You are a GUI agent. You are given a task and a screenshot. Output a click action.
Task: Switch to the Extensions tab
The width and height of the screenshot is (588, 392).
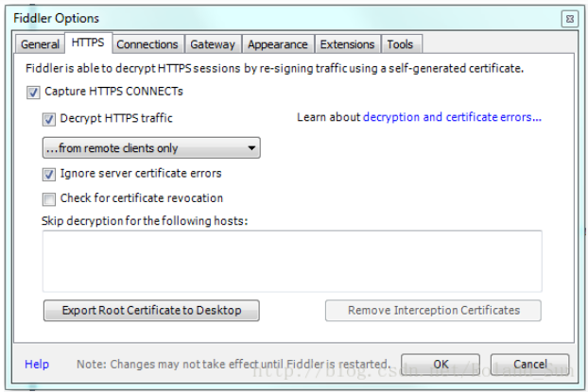[347, 44]
